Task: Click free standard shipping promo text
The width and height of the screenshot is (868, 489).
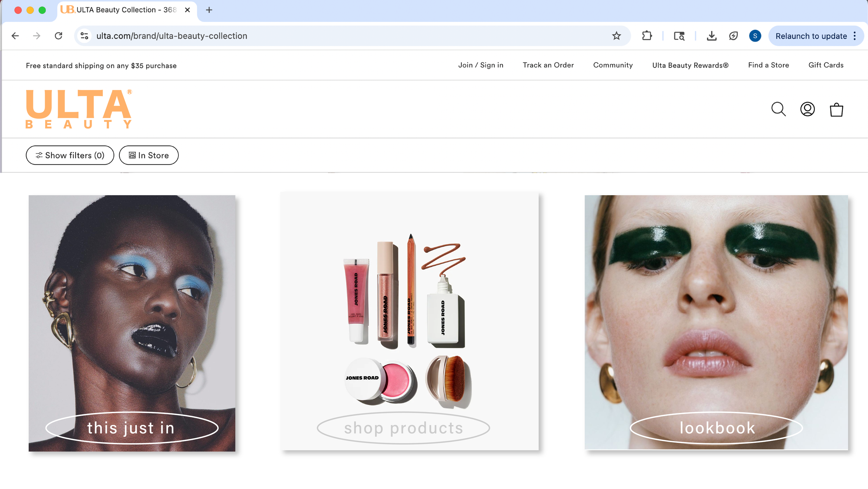Action: 101,66
